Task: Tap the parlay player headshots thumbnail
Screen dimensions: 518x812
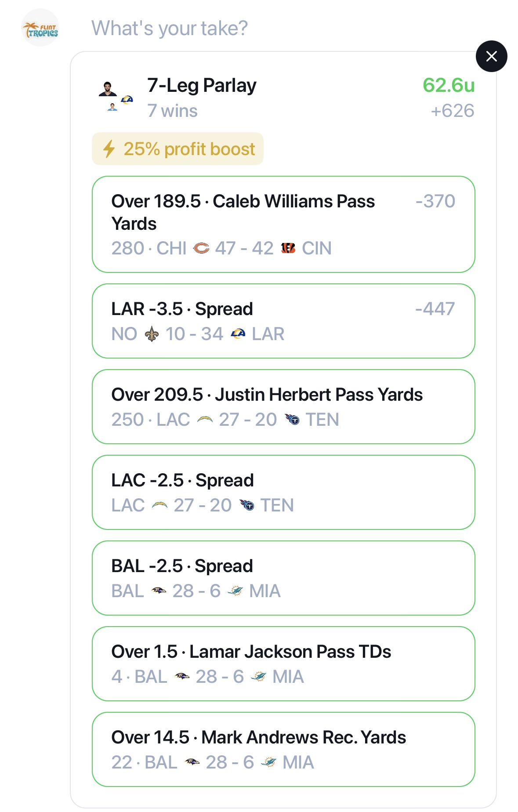Action: 115,97
